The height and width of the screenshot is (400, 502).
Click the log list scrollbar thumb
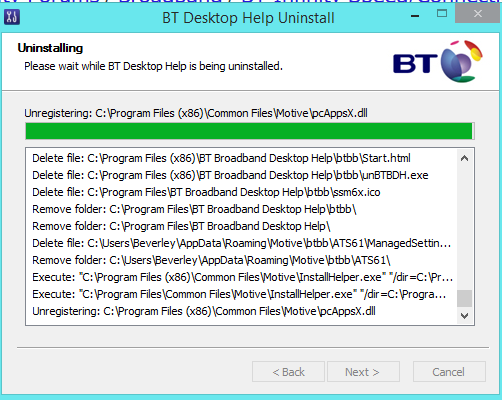coord(464,298)
